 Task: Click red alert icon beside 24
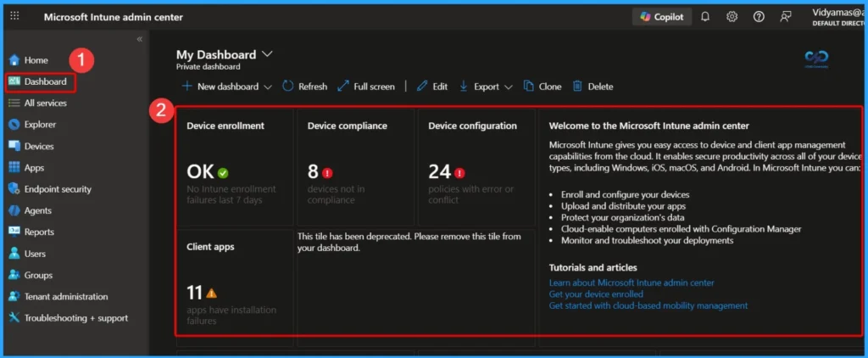point(459,173)
